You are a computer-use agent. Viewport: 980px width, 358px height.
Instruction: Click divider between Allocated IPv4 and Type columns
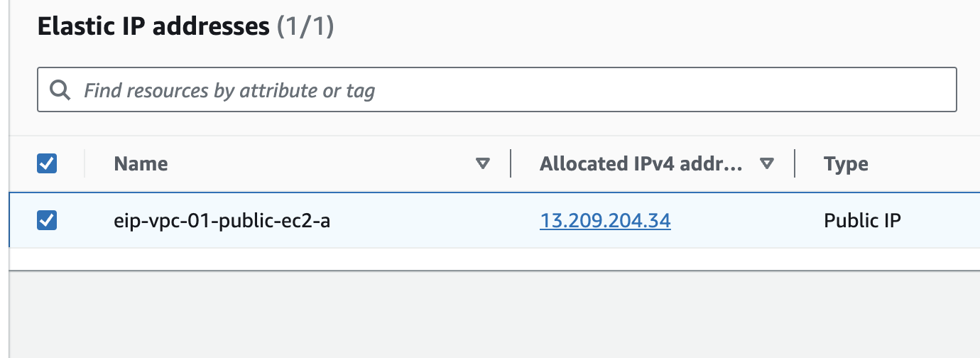(795, 164)
